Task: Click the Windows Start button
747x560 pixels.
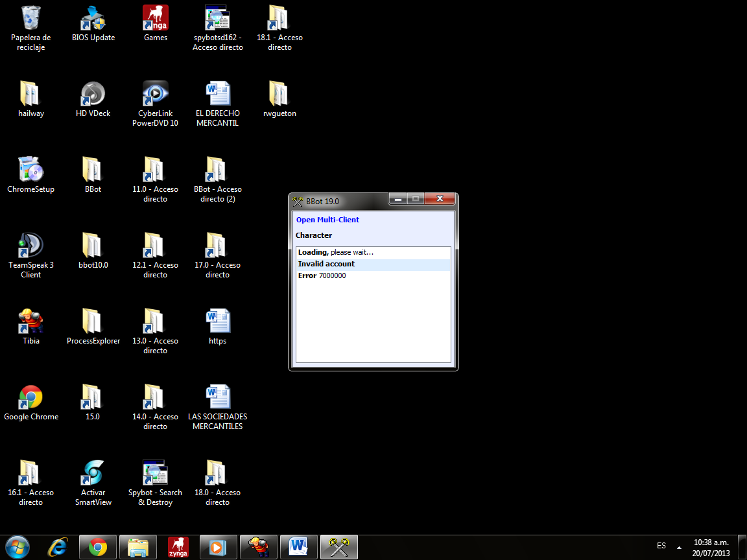Action: click(18, 547)
